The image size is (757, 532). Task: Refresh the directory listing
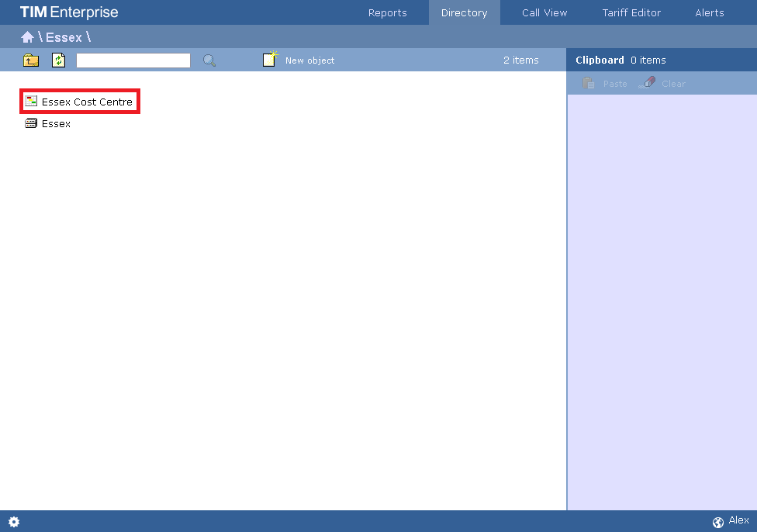point(58,60)
